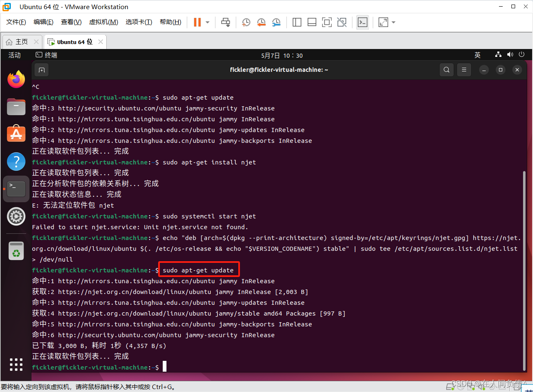The height and width of the screenshot is (392, 533).
Task: Open the 文件(F) menu
Action: pyautogui.click(x=16, y=22)
